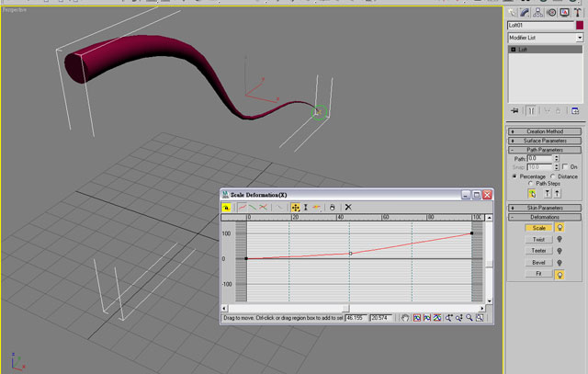
Task: Collapse the Path Parameters rollout
Action: coord(545,150)
